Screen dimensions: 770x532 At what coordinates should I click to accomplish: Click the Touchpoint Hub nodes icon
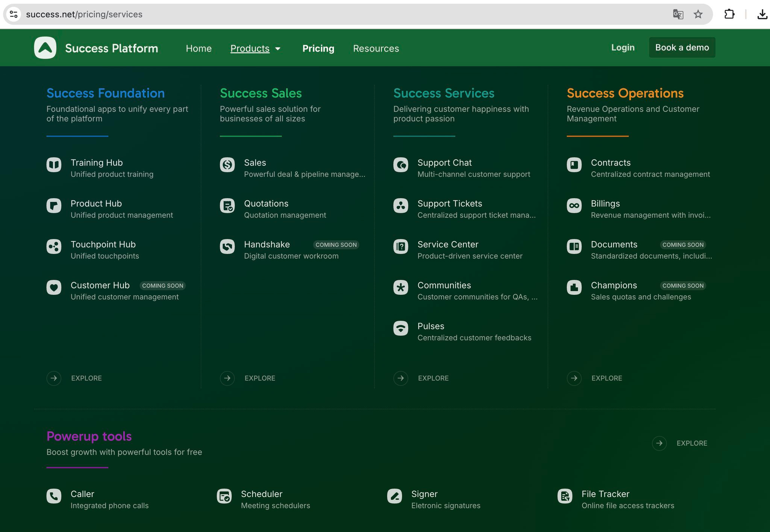tap(54, 247)
